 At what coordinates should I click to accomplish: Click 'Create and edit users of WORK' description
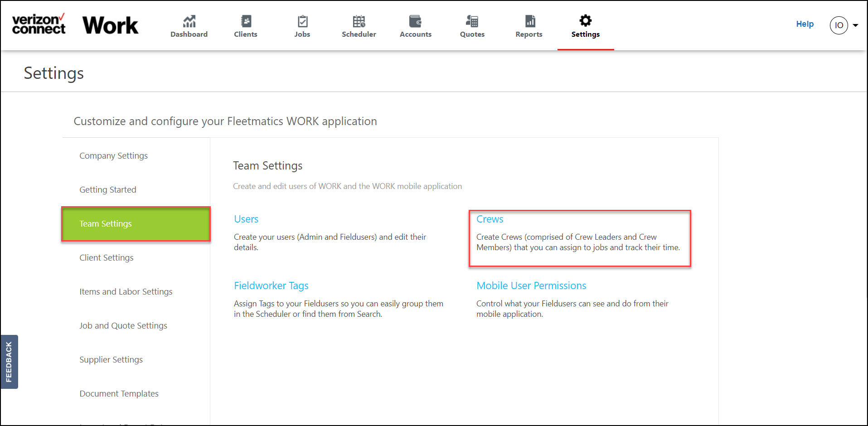(348, 186)
